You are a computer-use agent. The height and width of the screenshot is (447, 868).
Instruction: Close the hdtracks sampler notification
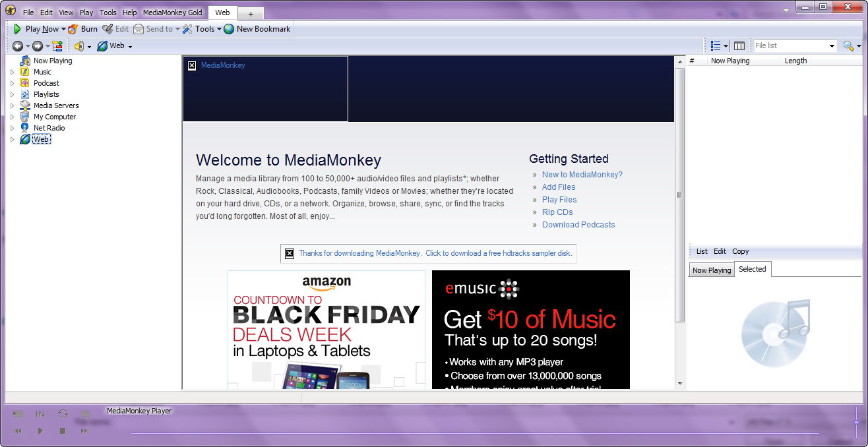(289, 253)
